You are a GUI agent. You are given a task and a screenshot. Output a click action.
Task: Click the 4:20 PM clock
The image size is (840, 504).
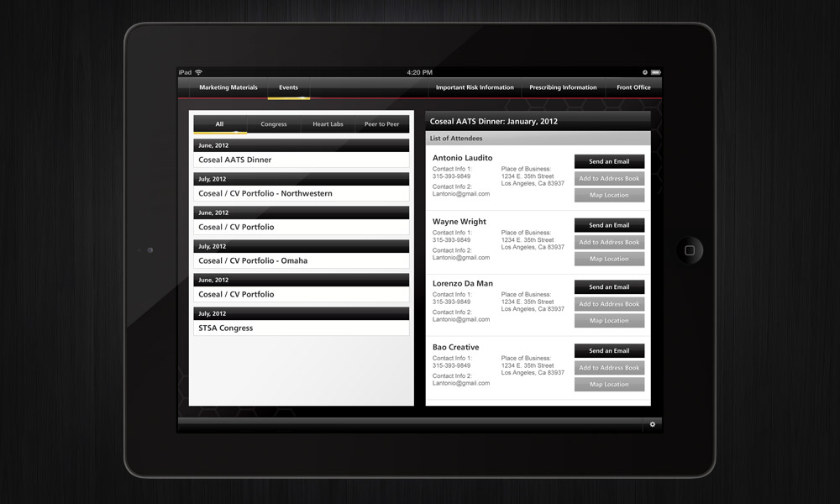click(x=419, y=72)
